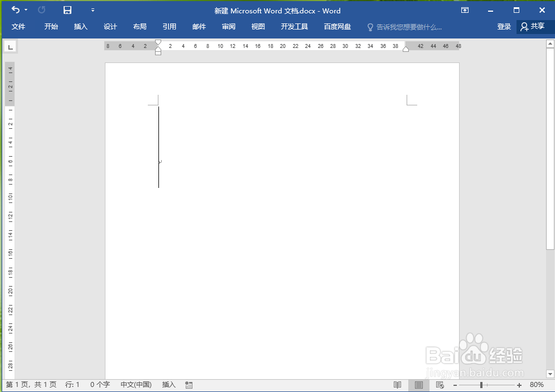Switch to the 审阅 ribbon tab
Image resolution: width=555 pixels, height=392 pixels.
(x=229, y=27)
